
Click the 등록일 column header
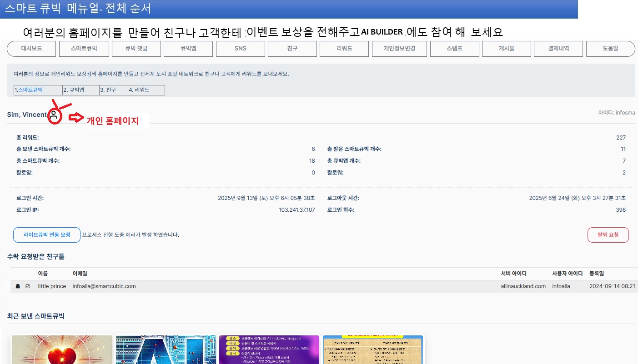pos(597,274)
